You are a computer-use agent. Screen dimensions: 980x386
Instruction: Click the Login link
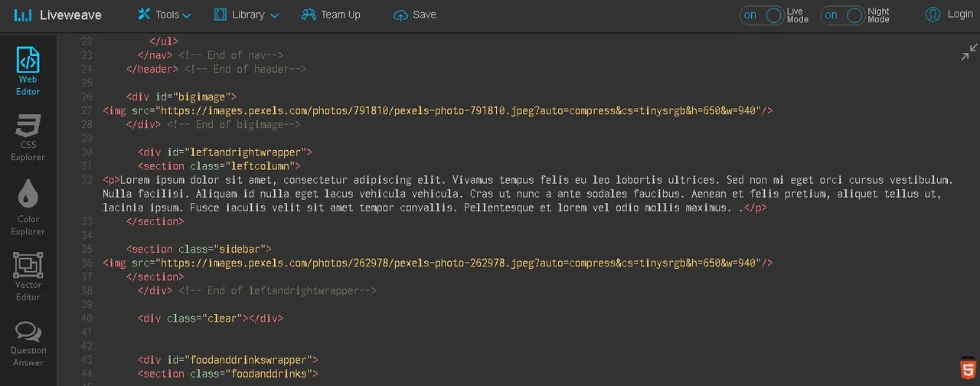[x=960, y=14]
